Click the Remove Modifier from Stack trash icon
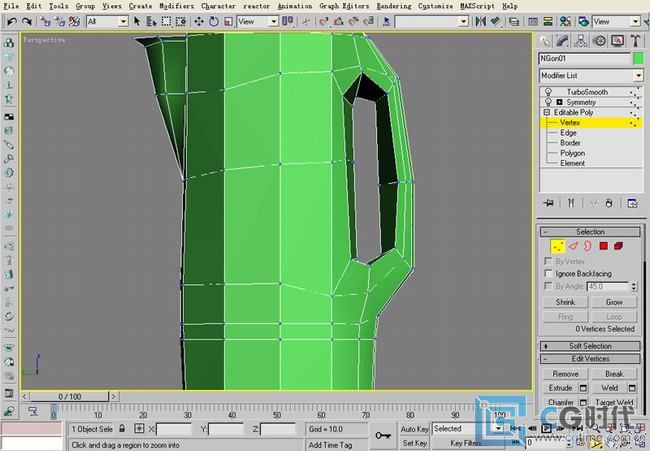650x451 pixels. click(x=609, y=203)
